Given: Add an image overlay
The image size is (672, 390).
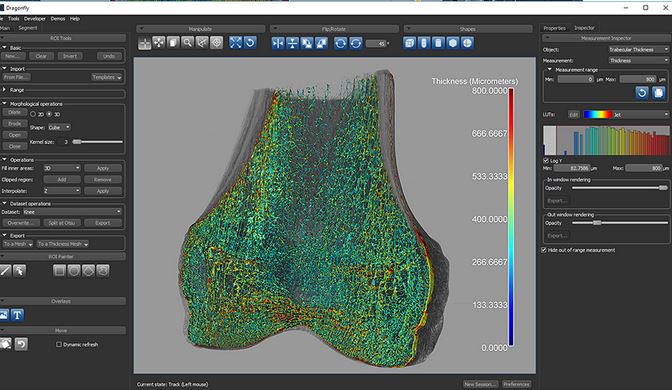Looking at the screenshot, I should coord(4,315).
